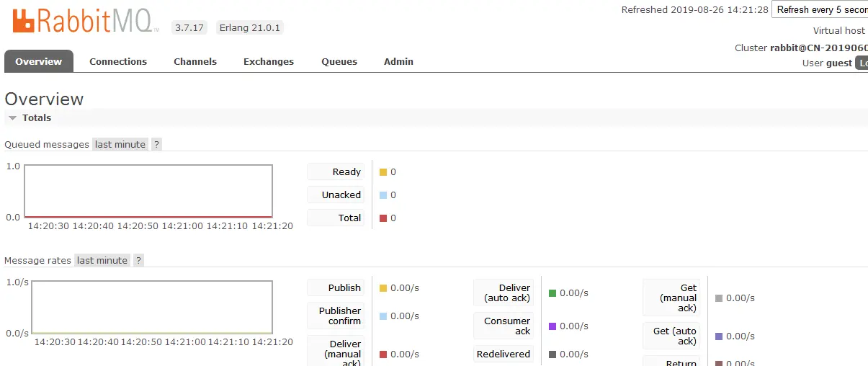Click the RabbitMQ logo

click(x=86, y=19)
